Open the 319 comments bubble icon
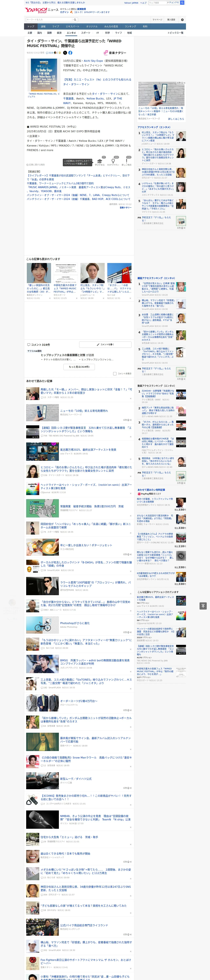The width and height of the screenshot is (210, 980). [x=47, y=53]
